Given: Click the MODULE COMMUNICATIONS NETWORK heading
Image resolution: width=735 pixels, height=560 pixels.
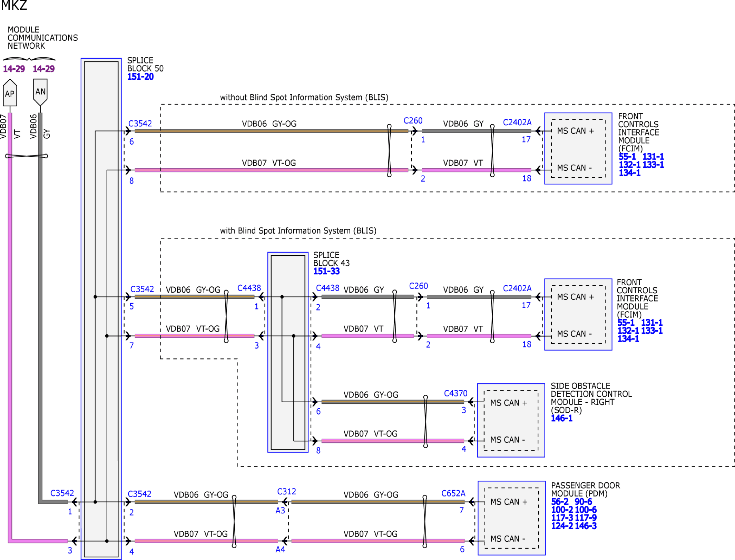Looking at the screenshot, I should click(x=42, y=38).
